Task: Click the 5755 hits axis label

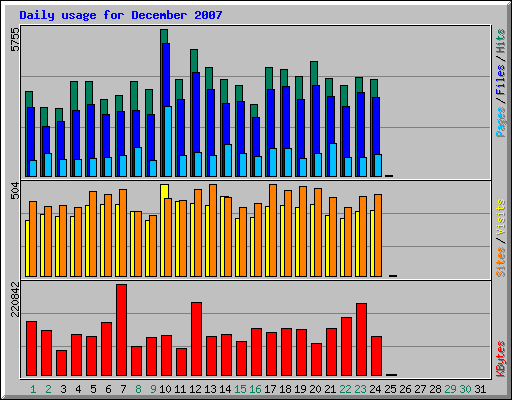Action: click(15, 40)
